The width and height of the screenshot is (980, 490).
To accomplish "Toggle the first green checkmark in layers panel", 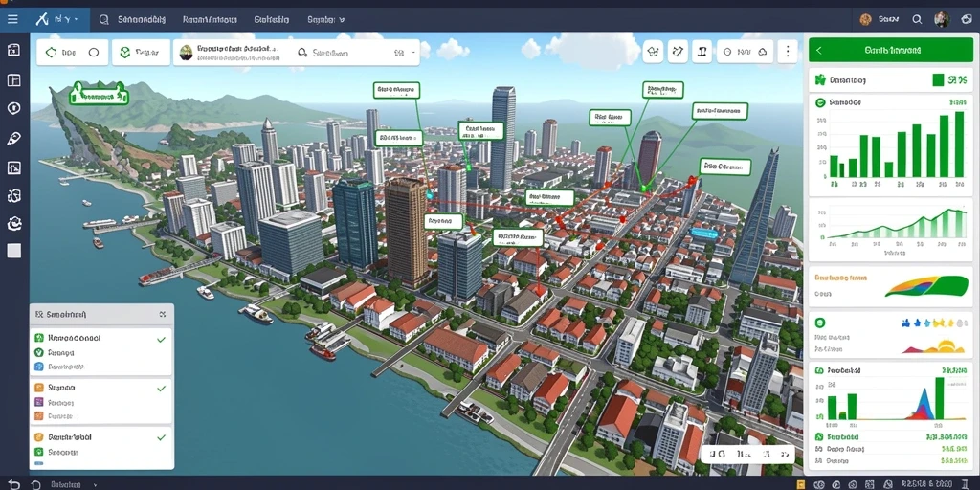I will point(161,339).
